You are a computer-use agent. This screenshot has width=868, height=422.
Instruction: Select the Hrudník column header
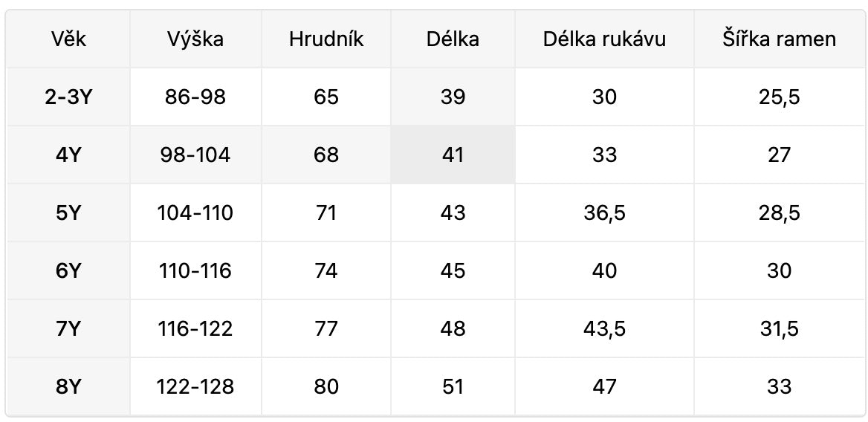coord(326,39)
